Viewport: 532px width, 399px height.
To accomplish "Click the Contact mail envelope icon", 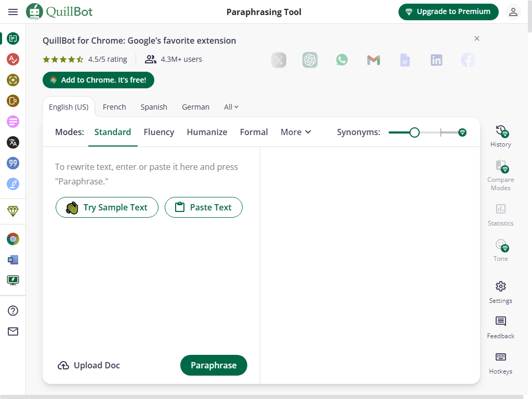I will (x=13, y=331).
